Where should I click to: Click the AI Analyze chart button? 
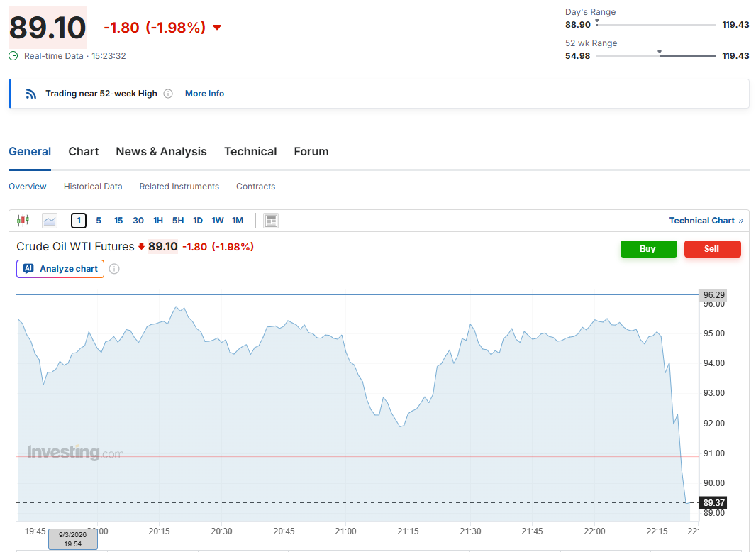tap(60, 269)
